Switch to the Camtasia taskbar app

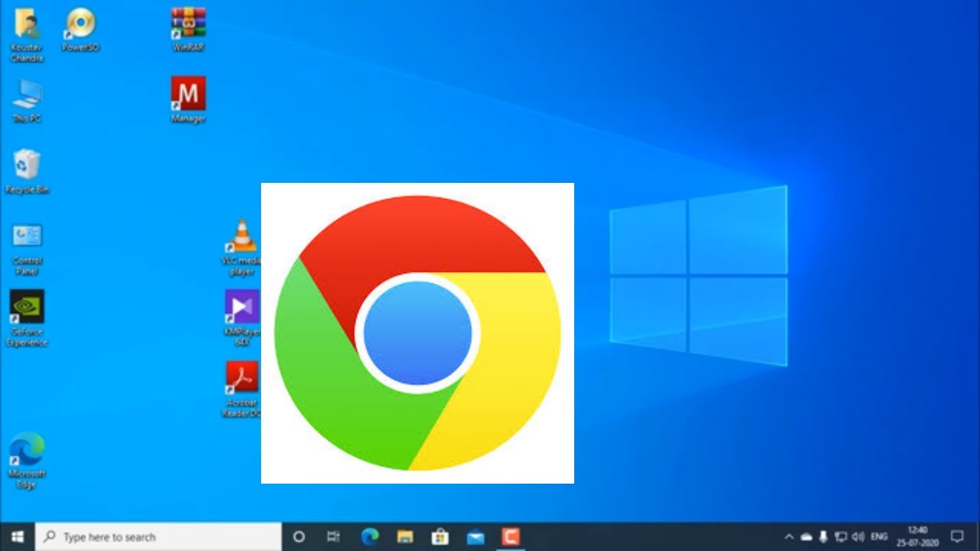(x=511, y=536)
